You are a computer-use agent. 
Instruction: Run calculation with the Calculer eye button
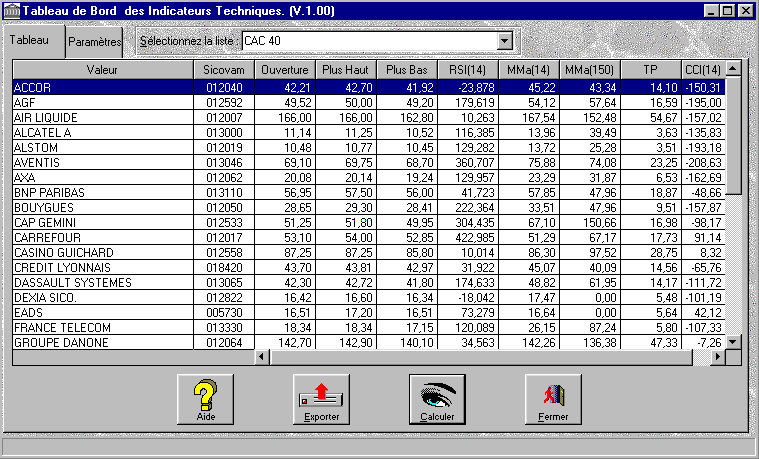437,399
